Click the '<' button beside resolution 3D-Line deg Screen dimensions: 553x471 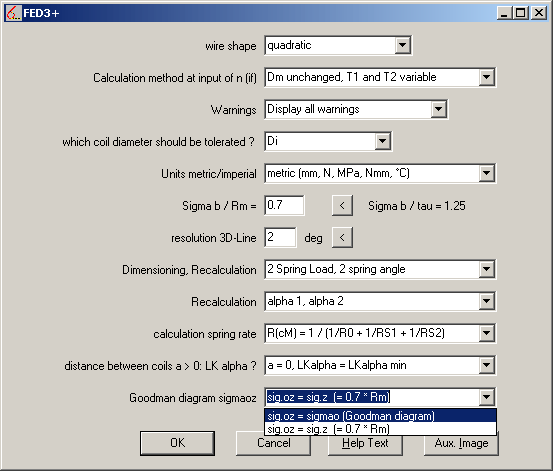342,237
